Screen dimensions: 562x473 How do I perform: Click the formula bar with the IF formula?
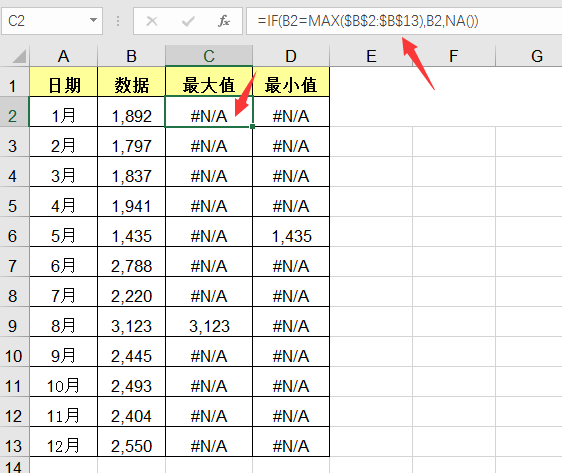click(404, 21)
